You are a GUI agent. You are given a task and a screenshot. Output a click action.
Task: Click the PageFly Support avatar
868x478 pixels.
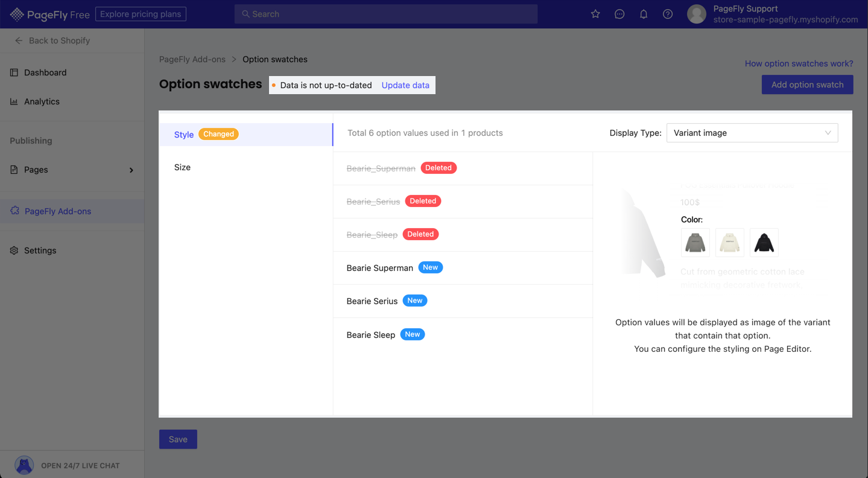(697, 14)
